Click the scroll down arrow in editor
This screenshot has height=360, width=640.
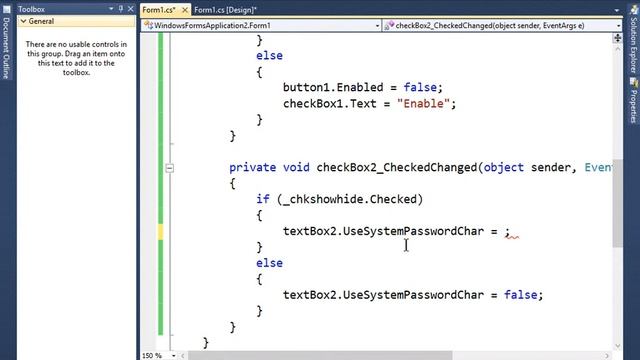coord(618,346)
